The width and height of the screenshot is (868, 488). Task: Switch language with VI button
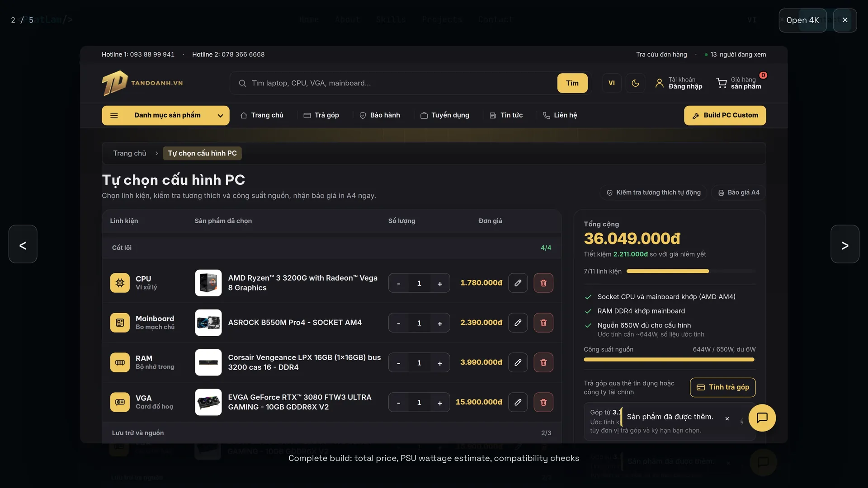tap(612, 83)
